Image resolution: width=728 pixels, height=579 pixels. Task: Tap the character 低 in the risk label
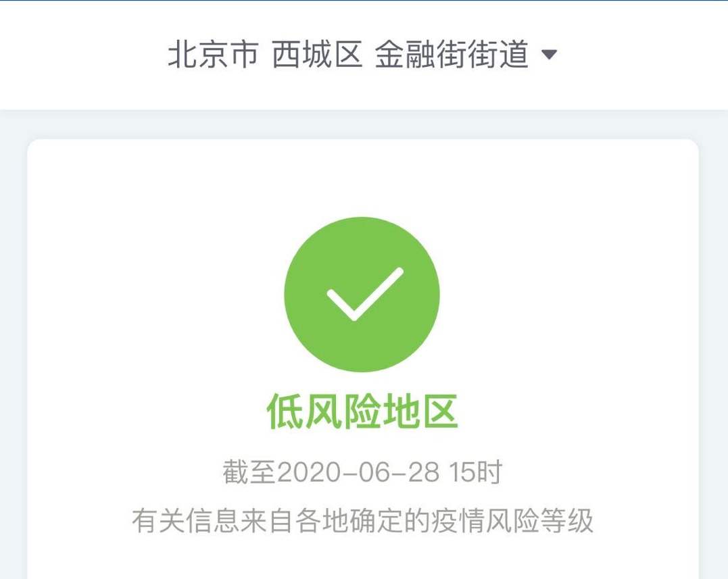coord(285,411)
